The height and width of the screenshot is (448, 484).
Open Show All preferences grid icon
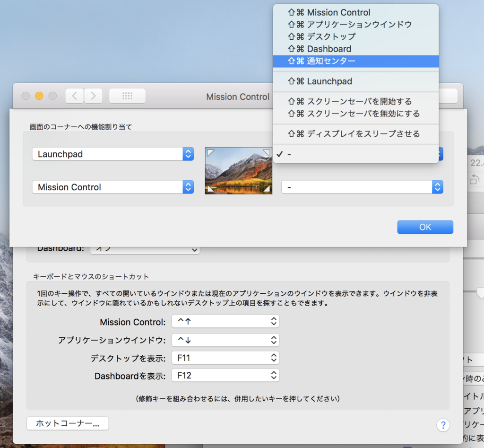click(127, 96)
